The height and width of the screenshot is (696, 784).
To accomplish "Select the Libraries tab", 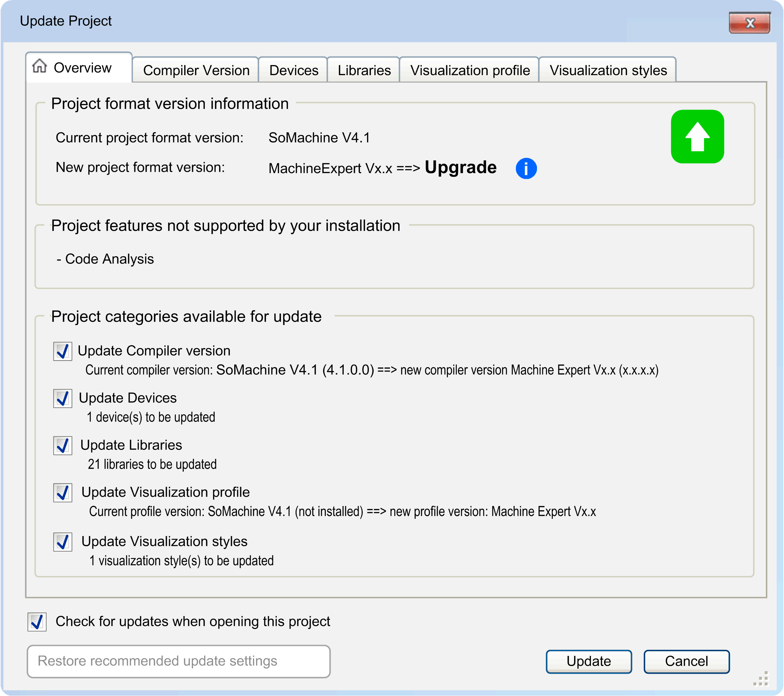I will [363, 70].
